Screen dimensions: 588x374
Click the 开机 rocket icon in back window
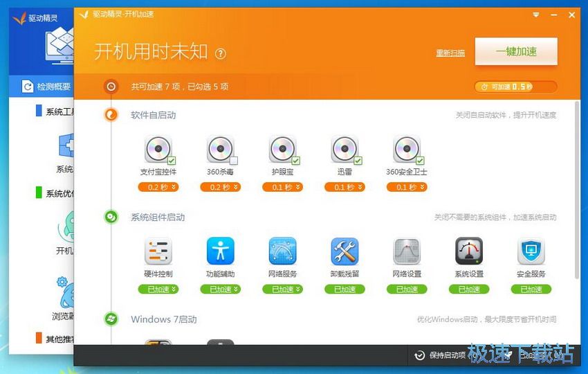point(66,226)
